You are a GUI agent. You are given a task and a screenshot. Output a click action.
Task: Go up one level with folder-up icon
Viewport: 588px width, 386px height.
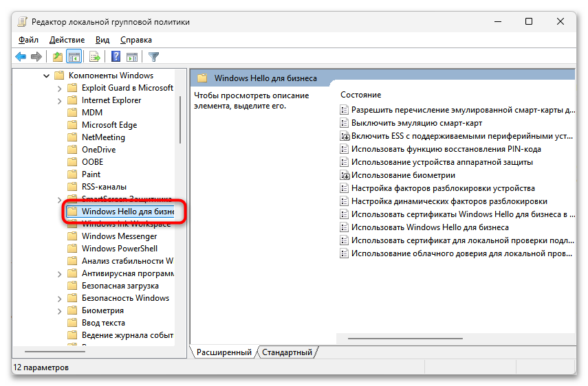click(57, 56)
